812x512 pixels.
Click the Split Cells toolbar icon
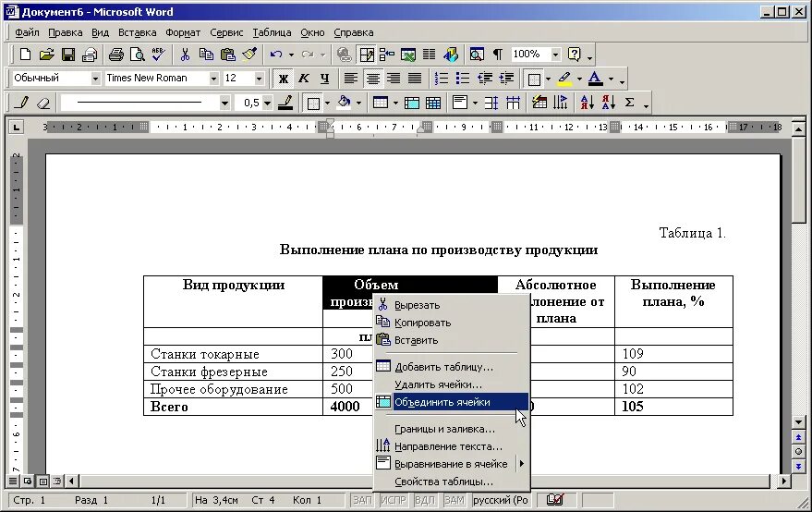coord(433,103)
